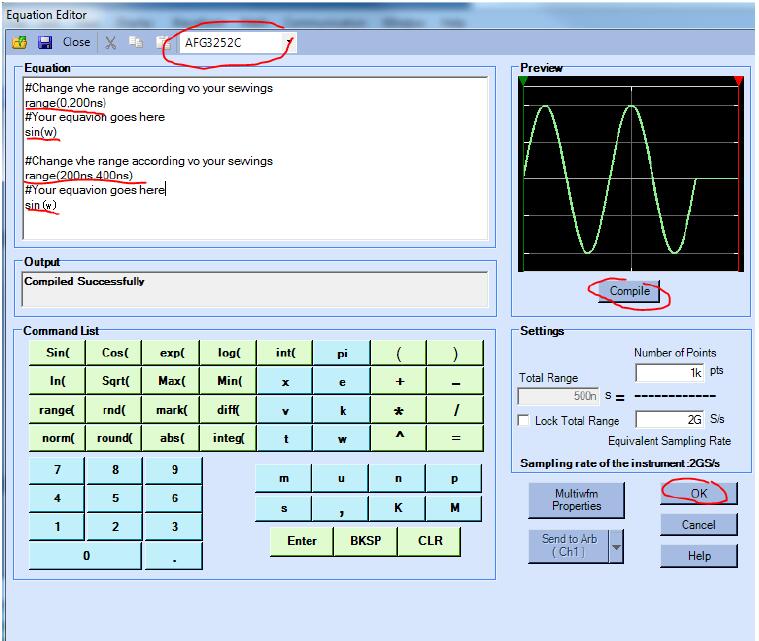Image resolution: width=759 pixels, height=641 pixels.
Task: Click the Copy icon in toolbar
Action: click(135, 43)
